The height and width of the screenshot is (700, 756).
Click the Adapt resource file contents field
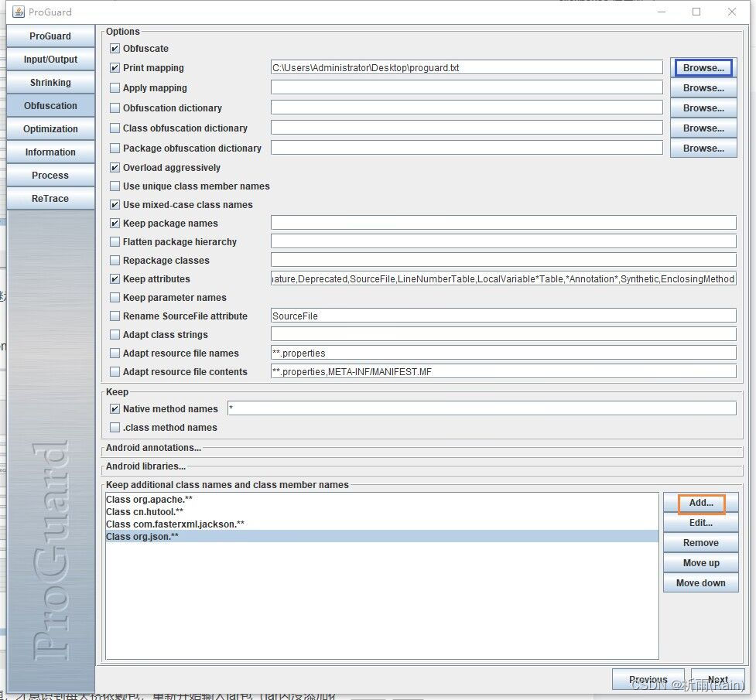coord(504,371)
